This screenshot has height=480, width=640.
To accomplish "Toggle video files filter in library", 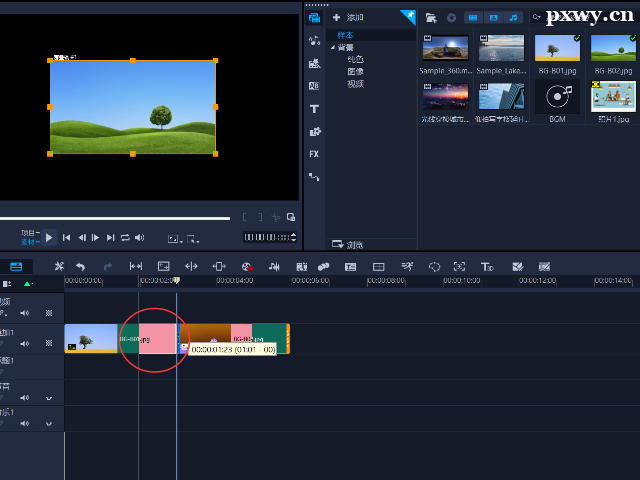I will (474, 17).
